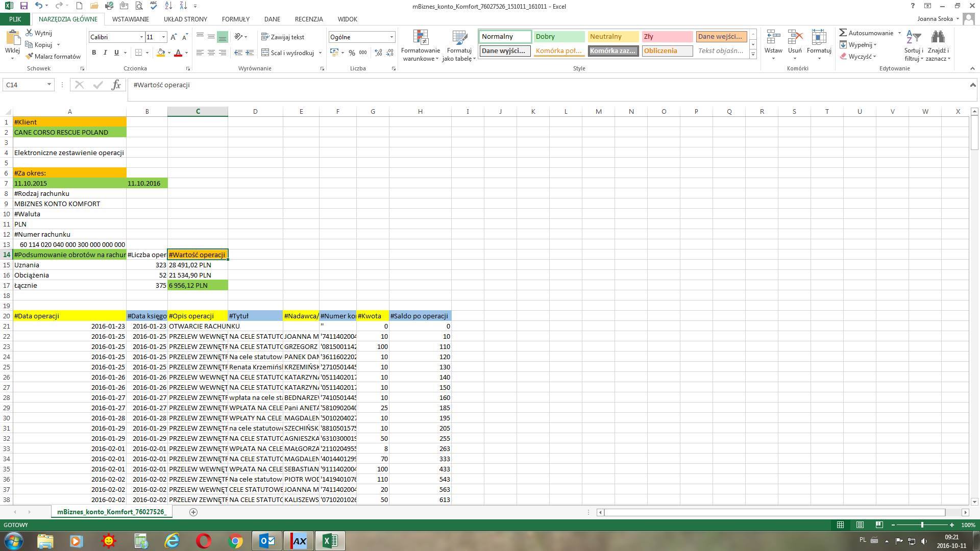Screen dimensions: 980x551
Task: Toggle Zawijaj tekst wrap text
Action: [283, 37]
